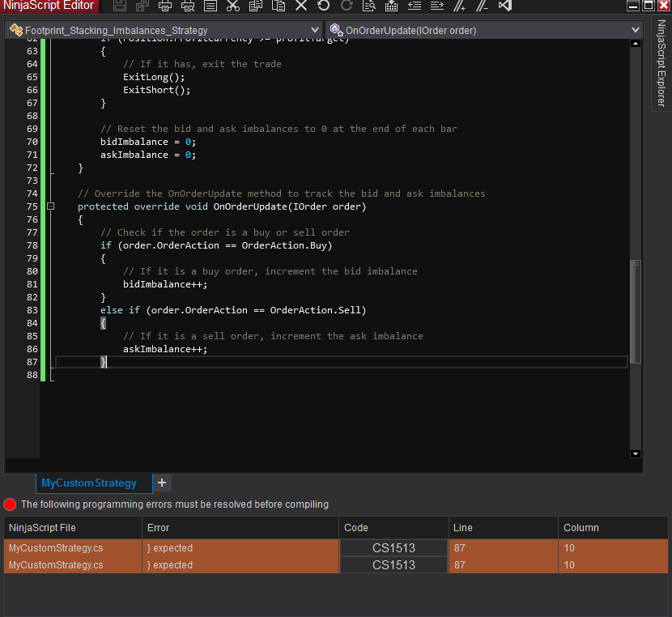
Task: Click the Delete X toolbar icon
Action: pyautogui.click(x=301, y=6)
